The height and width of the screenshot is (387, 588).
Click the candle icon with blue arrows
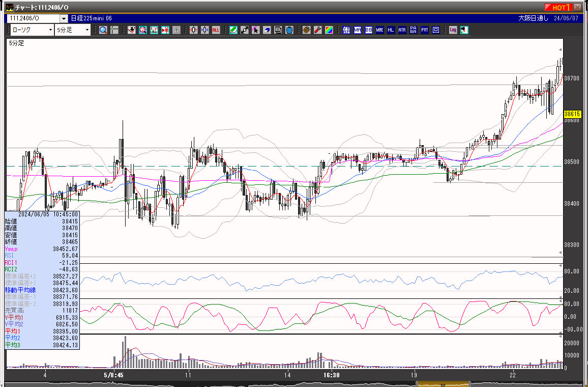[x=204, y=30]
